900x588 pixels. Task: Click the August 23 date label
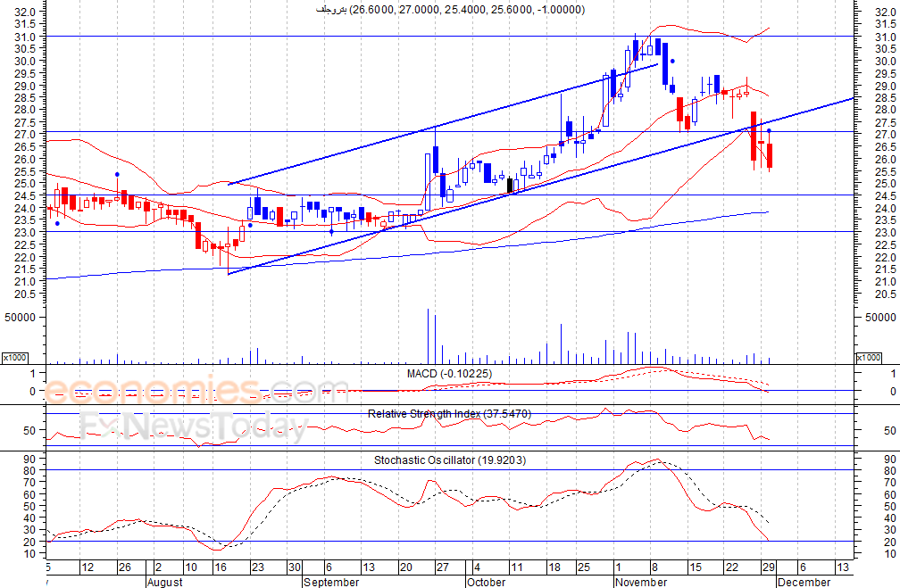coord(258,567)
